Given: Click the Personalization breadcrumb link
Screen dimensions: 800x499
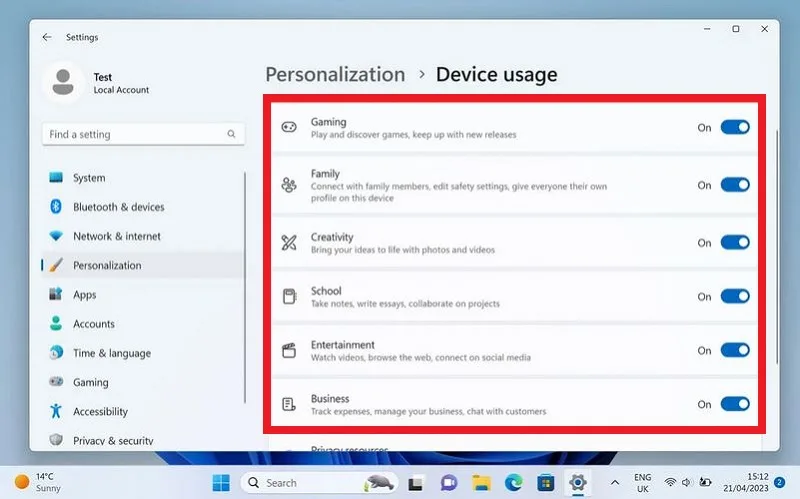Looking at the screenshot, I should click(x=335, y=74).
